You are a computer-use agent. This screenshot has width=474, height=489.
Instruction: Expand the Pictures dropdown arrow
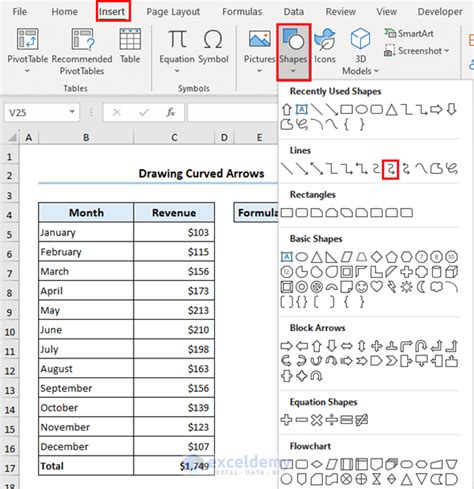pos(259,71)
